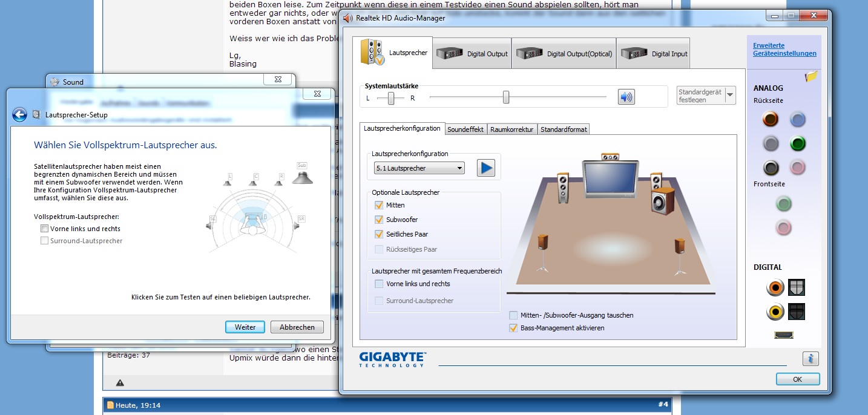The image size is (868, 415).
Task: Open the information 'i' button in Realtek
Action: [x=810, y=358]
